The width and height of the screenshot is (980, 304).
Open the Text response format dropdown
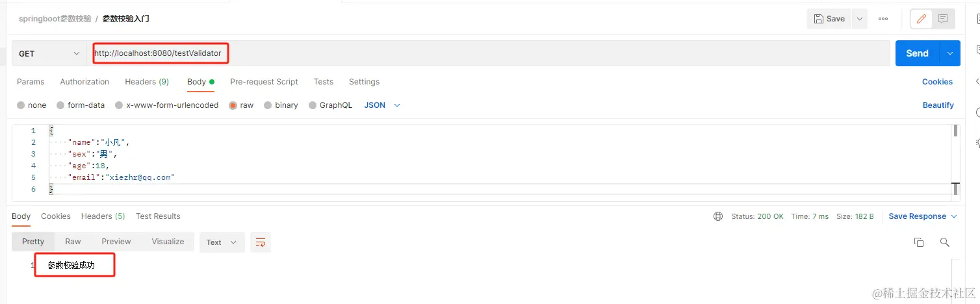click(222, 242)
